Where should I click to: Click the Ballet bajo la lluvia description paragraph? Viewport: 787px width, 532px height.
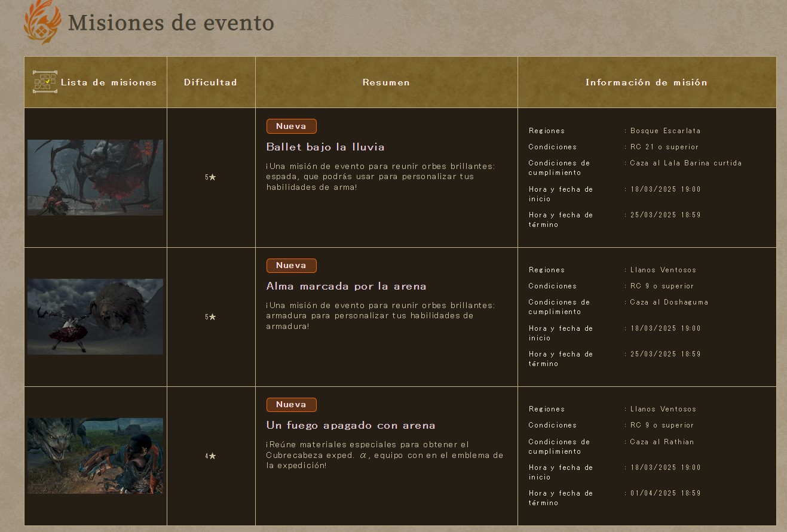pyautogui.click(x=381, y=177)
